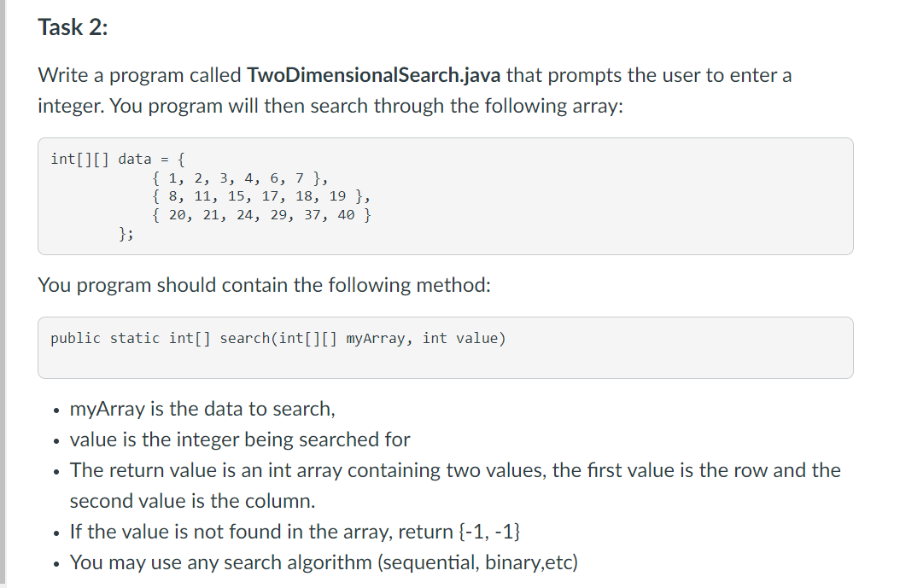Click the 'return {-1, -1}' bullet
Screen dimensions: 900x588
[x=295, y=532]
